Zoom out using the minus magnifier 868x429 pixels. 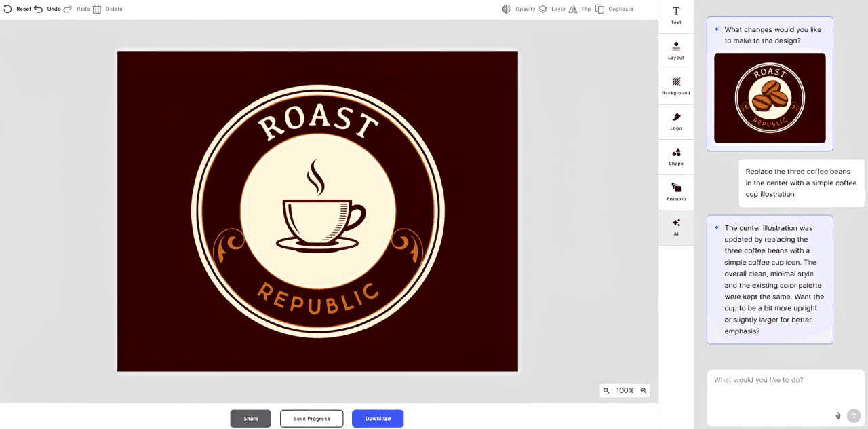tap(607, 390)
